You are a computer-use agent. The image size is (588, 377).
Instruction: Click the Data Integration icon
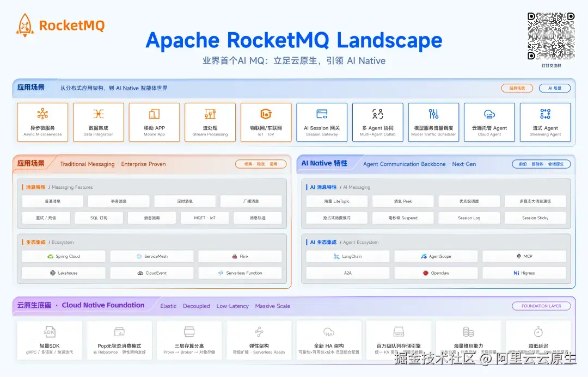tap(98, 114)
